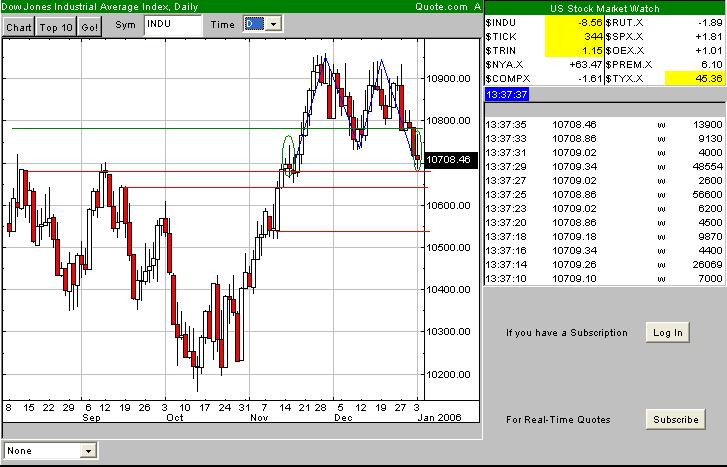
Task: Click the +63.47 NYA.X change value
Action: click(x=585, y=64)
